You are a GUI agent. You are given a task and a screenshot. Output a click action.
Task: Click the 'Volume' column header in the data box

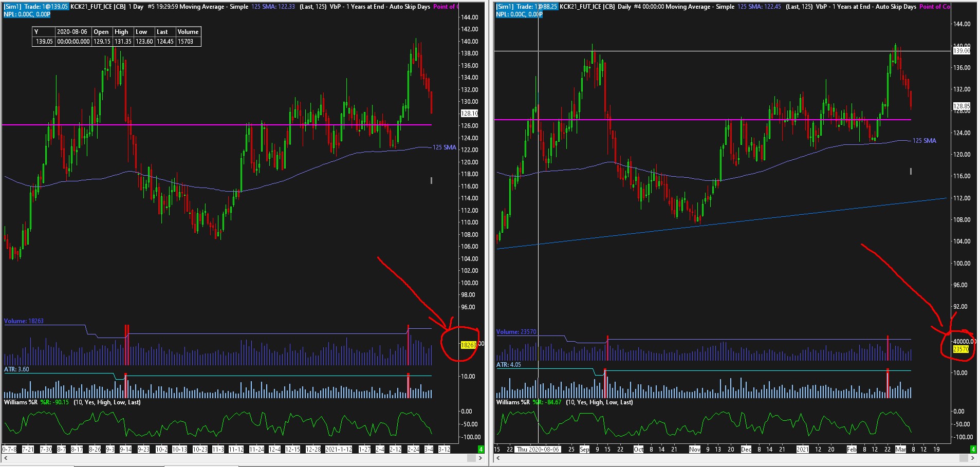click(188, 32)
